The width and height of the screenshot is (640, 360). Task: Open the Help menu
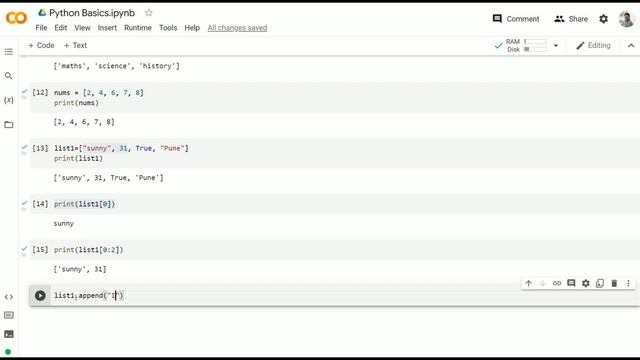192,28
